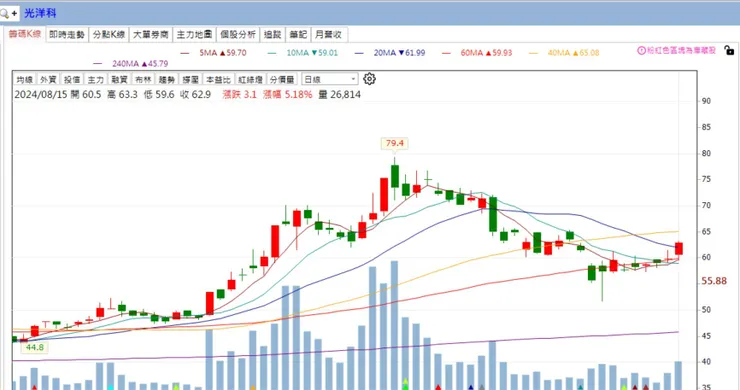Click the 55.88 price marker on axis
The height and width of the screenshot is (390, 740).
[x=714, y=281]
